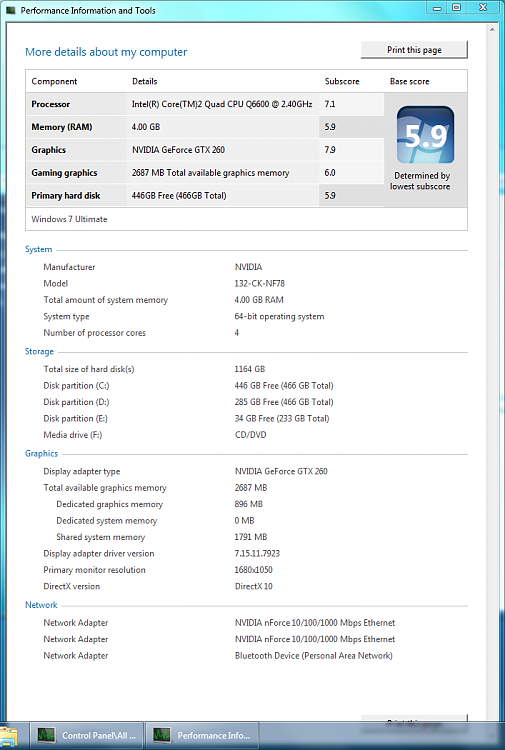Select the Media drive (F:) label
The image size is (505, 750).
point(73,435)
